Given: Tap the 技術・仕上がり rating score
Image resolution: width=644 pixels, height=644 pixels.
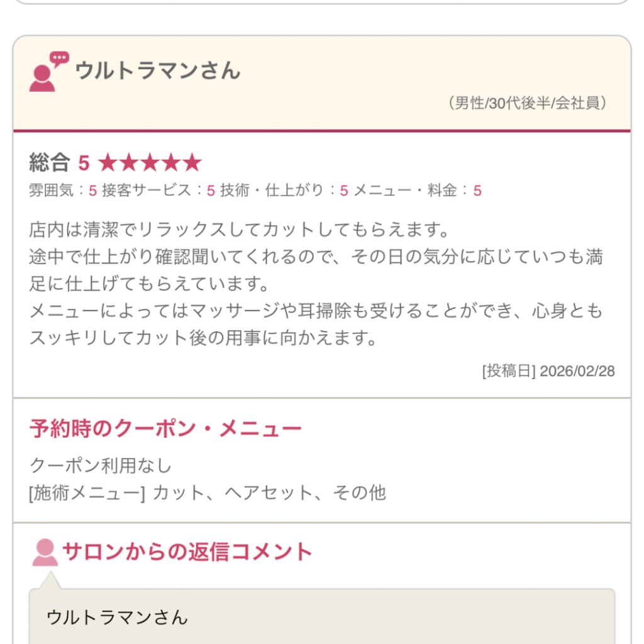Looking at the screenshot, I should pyautogui.click(x=343, y=191).
